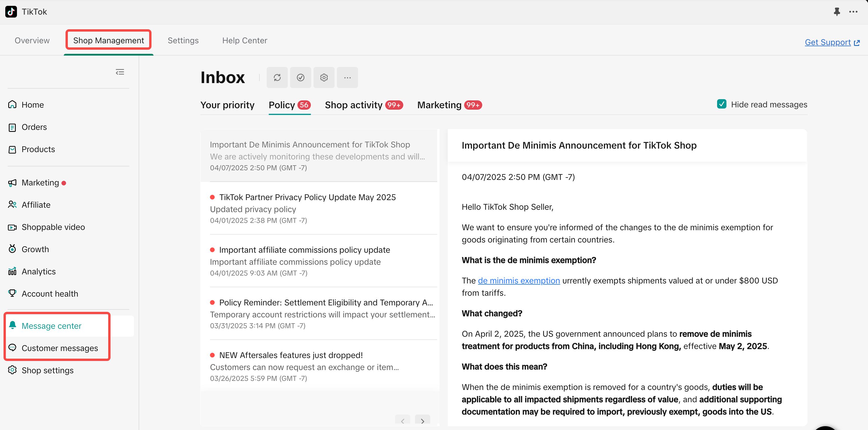The height and width of the screenshot is (430, 868).
Task: Click the mark all read checkmark icon
Action: [300, 78]
